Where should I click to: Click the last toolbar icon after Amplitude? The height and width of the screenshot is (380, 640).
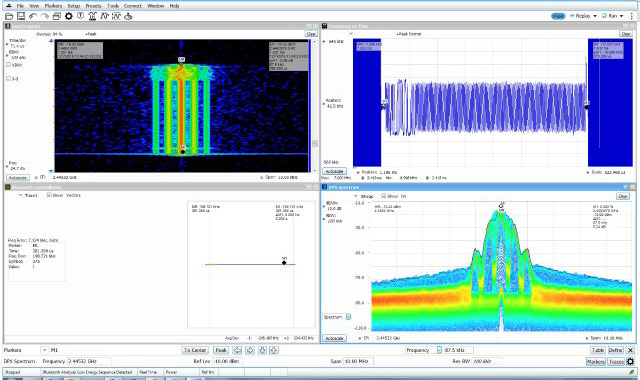click(128, 16)
